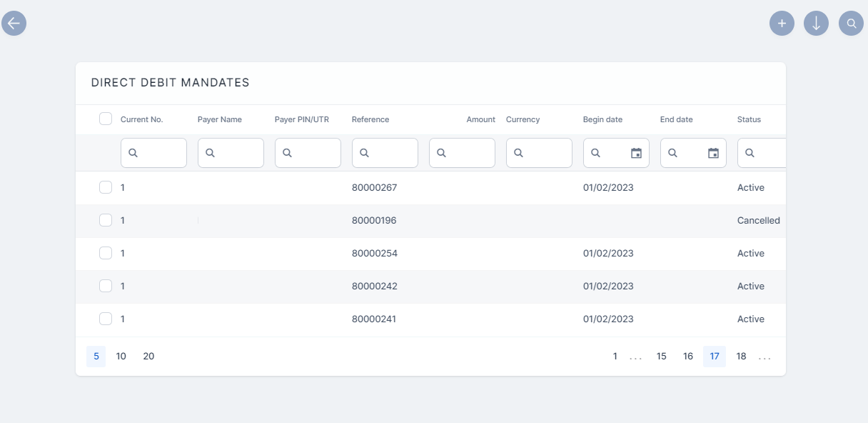Click the back arrow icon
This screenshot has width=868, height=423.
click(14, 23)
